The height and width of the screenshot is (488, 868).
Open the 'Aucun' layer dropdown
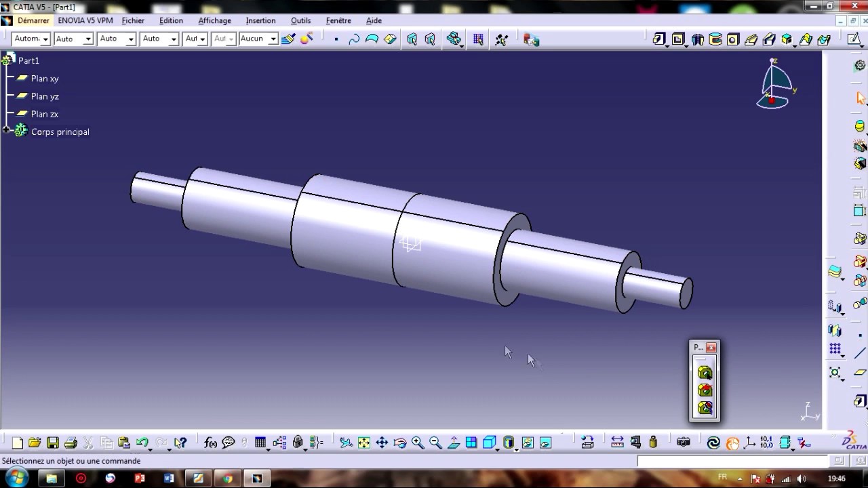(x=273, y=39)
